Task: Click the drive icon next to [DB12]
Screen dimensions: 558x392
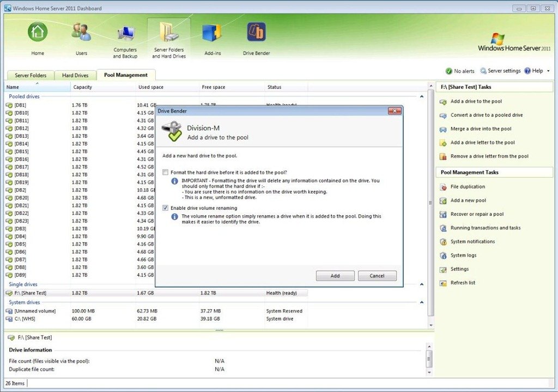Action: pos(9,129)
